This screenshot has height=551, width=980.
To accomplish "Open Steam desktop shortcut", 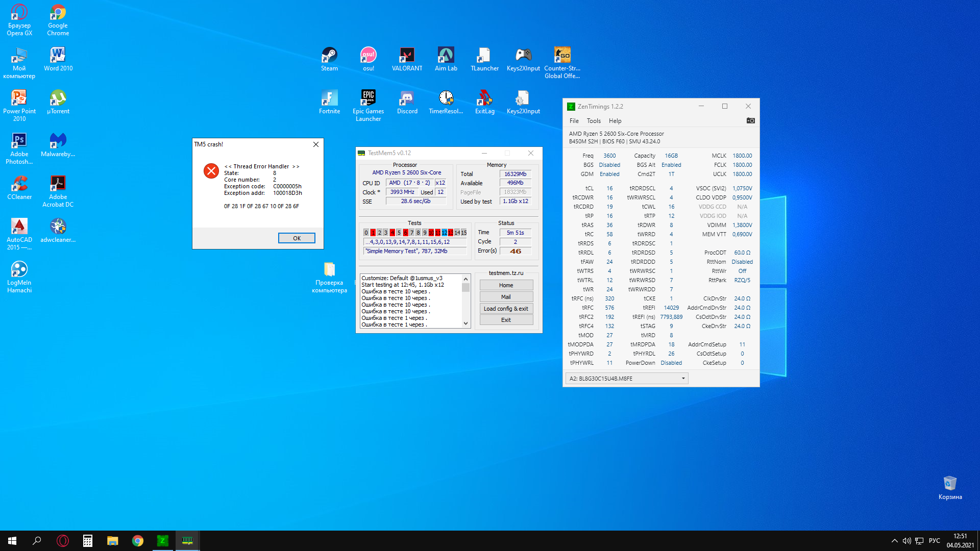I will pyautogui.click(x=329, y=59).
